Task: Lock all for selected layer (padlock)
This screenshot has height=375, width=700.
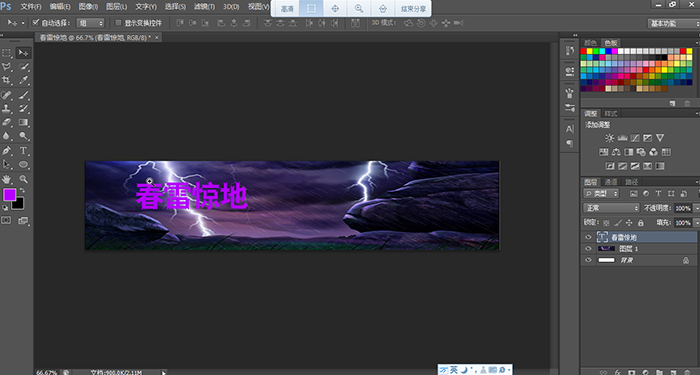Action: pyautogui.click(x=641, y=222)
